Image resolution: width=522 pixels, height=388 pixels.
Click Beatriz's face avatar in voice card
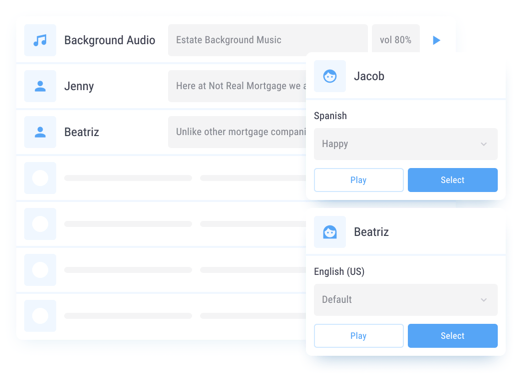(x=330, y=232)
